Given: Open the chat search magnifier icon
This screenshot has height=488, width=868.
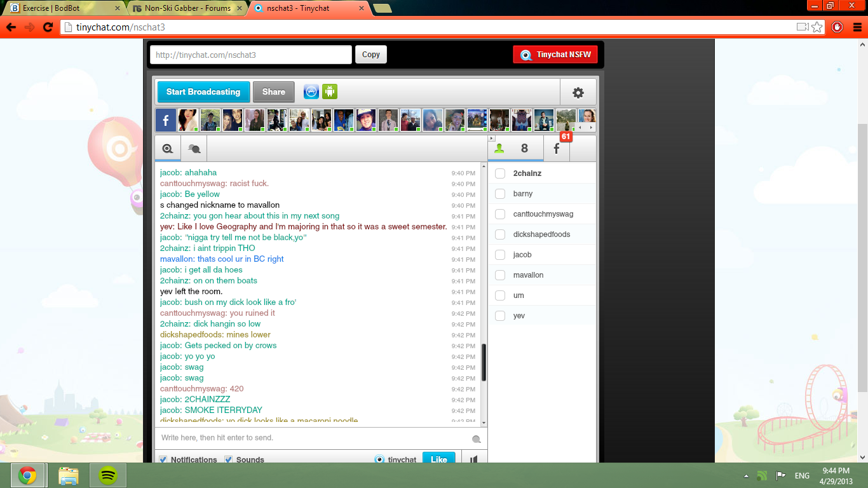Looking at the screenshot, I should [x=167, y=147].
